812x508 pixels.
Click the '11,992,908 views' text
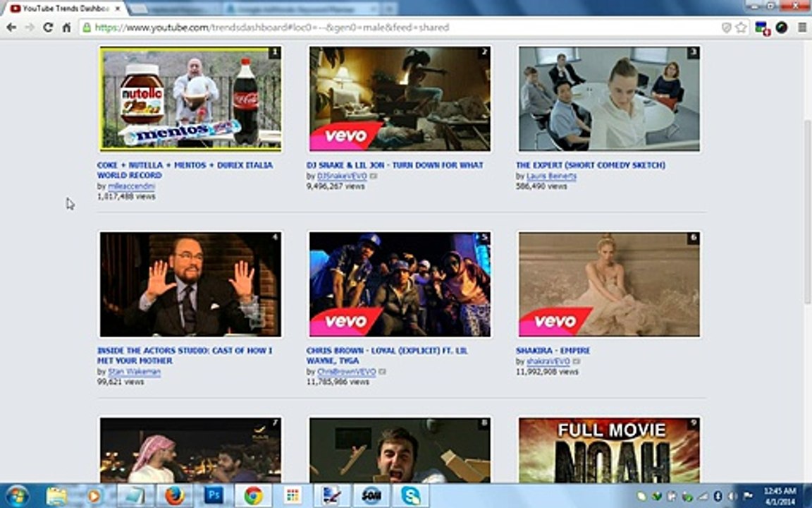tap(547, 372)
